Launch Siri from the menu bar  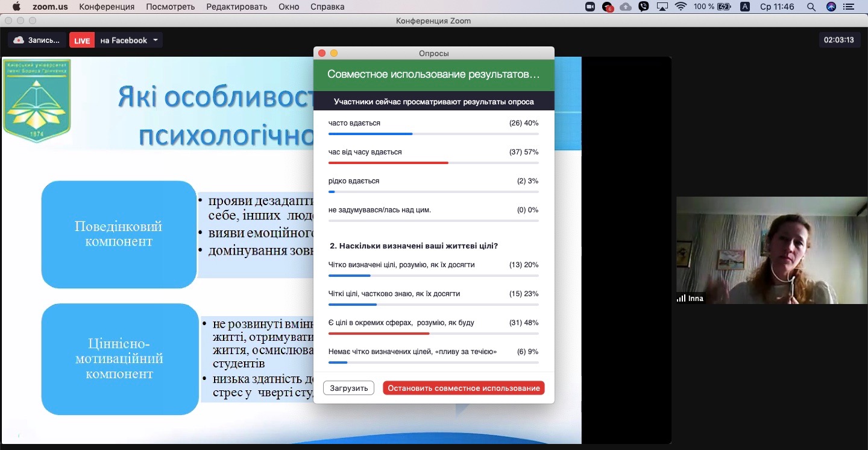pos(831,7)
